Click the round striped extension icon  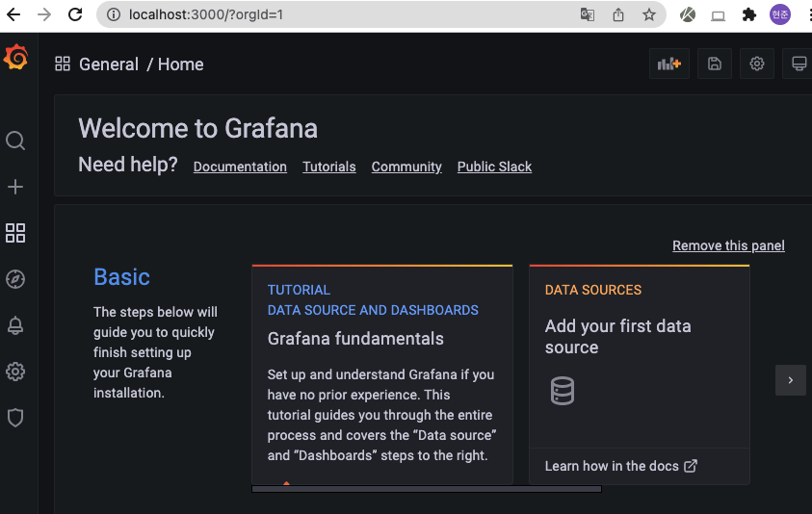click(688, 14)
